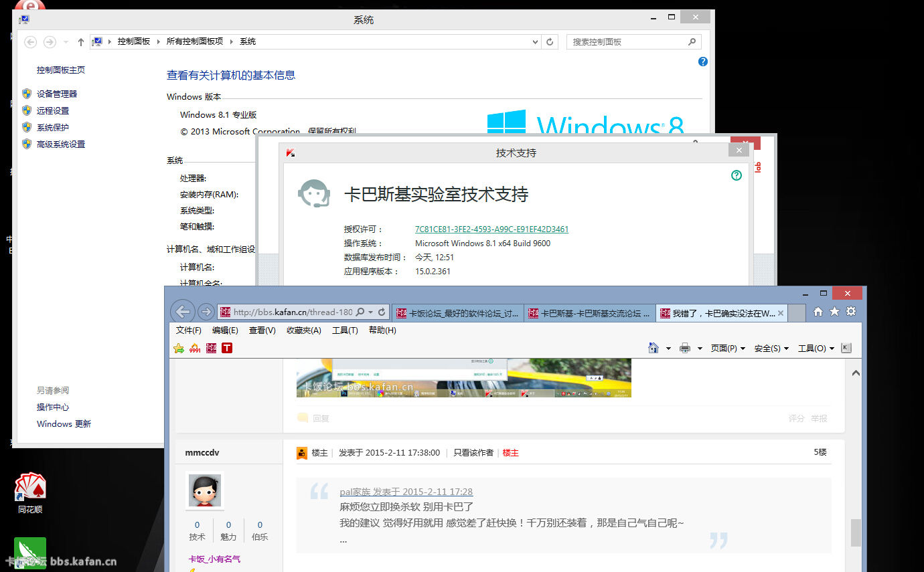Open 文件(F) menu in IE
The width and height of the screenshot is (924, 572).
pos(188,330)
